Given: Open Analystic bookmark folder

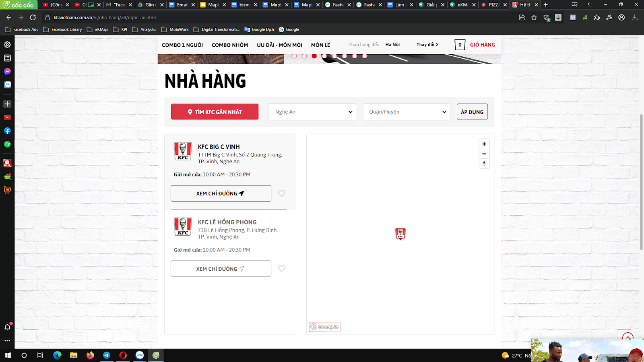Looking at the screenshot, I should point(144,29).
